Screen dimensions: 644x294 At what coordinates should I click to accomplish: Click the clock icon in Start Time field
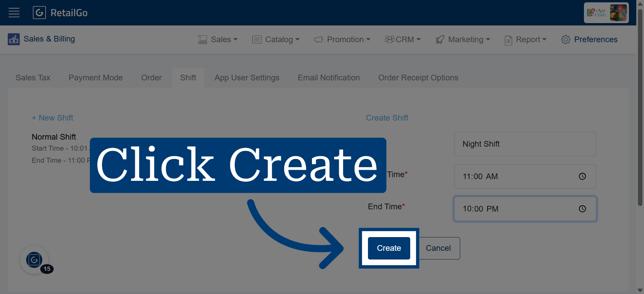[582, 176]
